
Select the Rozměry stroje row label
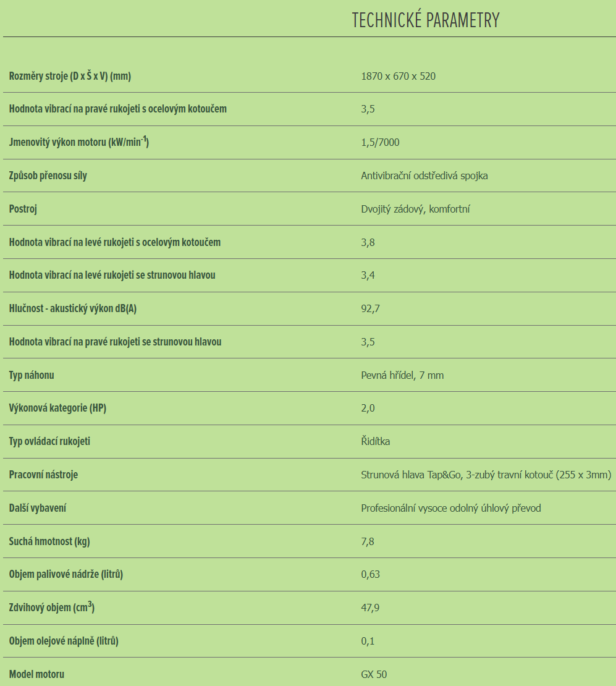point(70,76)
